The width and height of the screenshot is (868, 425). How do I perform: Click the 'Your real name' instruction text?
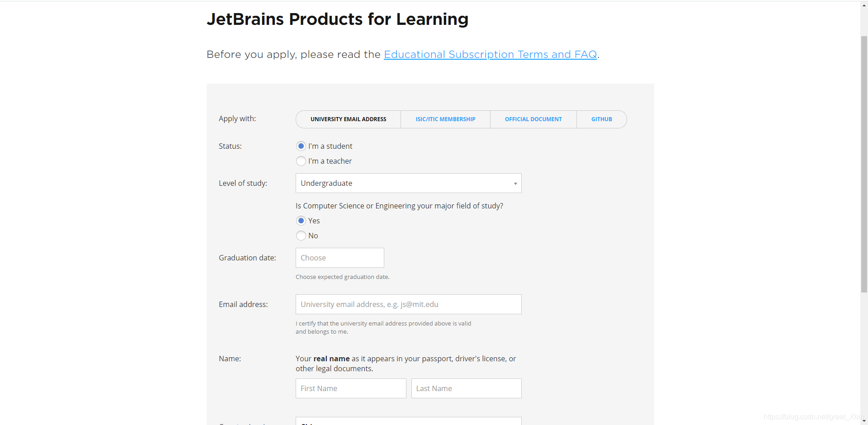(x=406, y=364)
